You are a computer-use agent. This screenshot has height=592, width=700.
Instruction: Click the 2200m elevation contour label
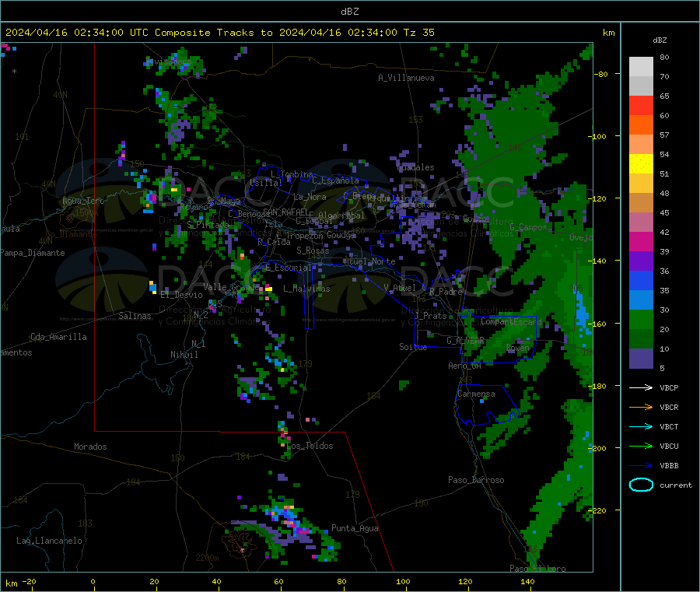(x=207, y=558)
